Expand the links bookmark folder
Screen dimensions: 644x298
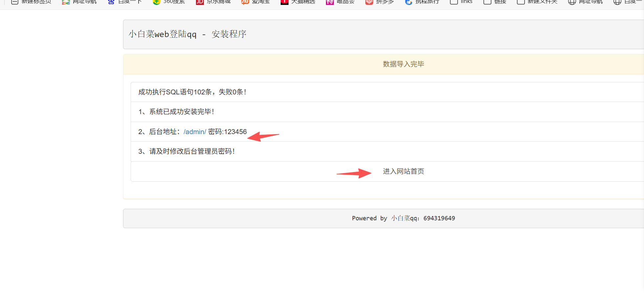tap(461, 2)
